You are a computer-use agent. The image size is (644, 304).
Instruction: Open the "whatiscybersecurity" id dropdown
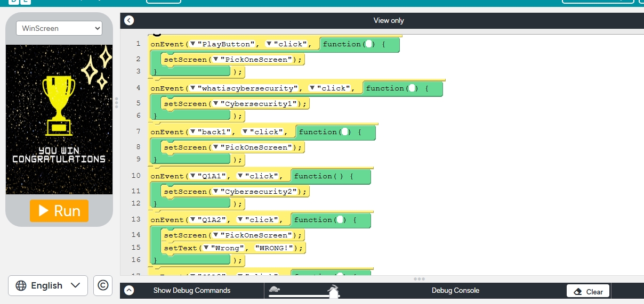click(x=194, y=88)
